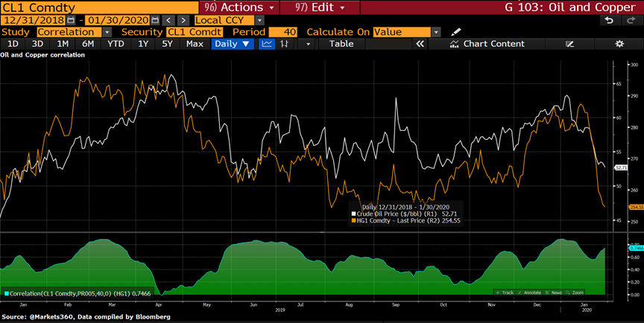Click cyan Correlation legend swatch
Viewport: 644px width, 323px height.
tap(7, 293)
